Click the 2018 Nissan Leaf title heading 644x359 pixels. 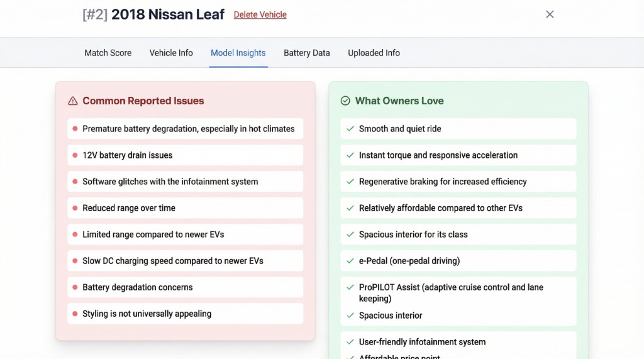(167, 14)
